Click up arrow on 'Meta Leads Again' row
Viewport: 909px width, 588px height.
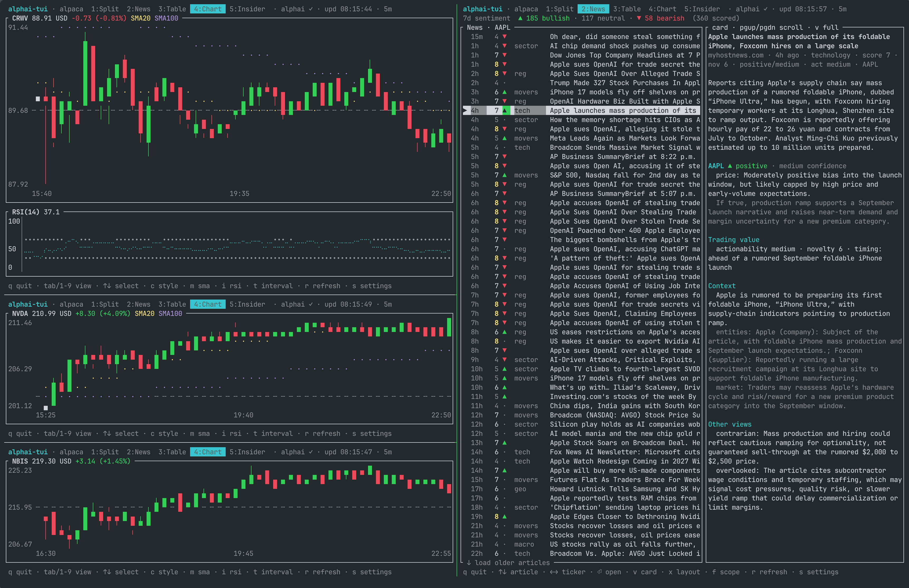tap(504, 138)
